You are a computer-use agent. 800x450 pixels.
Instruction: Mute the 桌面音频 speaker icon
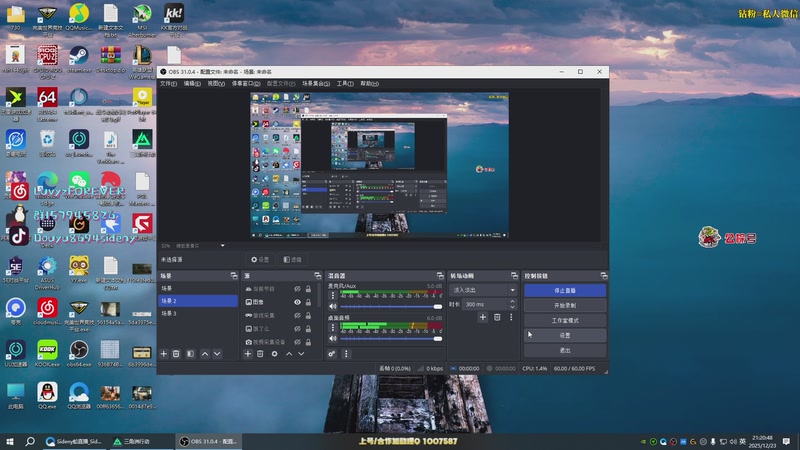pos(334,337)
